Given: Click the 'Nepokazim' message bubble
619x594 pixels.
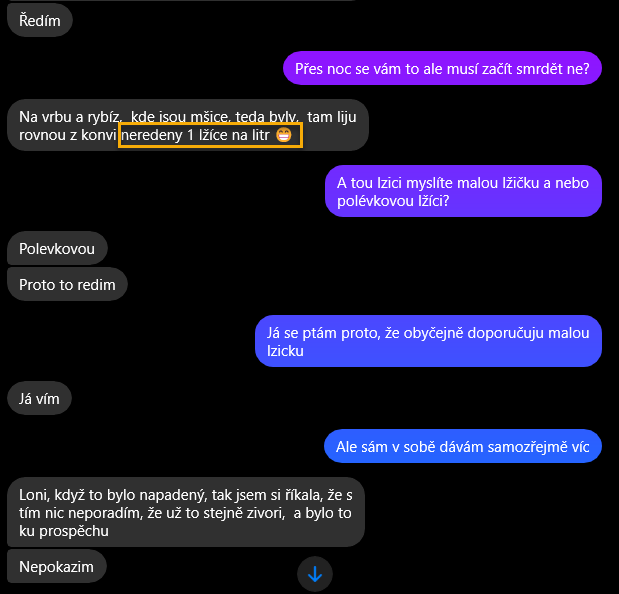Looking at the screenshot, I should coord(57,567).
